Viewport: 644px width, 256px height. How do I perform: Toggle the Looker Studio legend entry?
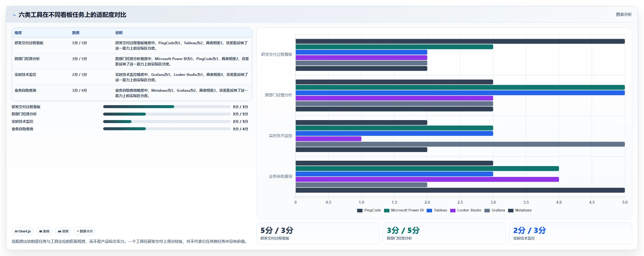point(466,210)
